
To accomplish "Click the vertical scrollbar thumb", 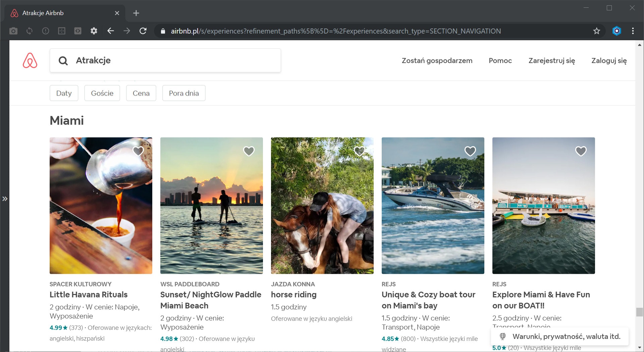I will click(640, 312).
